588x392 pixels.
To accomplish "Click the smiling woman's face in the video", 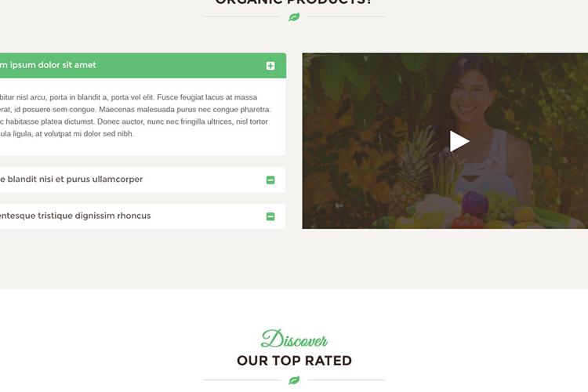I will (470, 94).
